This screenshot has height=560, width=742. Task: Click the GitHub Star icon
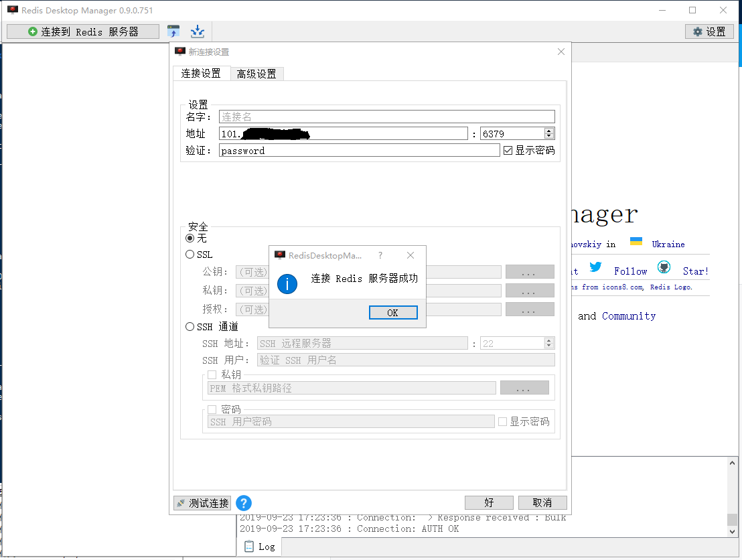click(664, 267)
